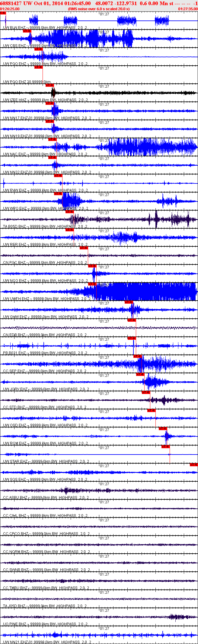198x644 pixels.
Task: Select the 'UW NN19 EHZ 01' trace label
Action: [18, 136]
